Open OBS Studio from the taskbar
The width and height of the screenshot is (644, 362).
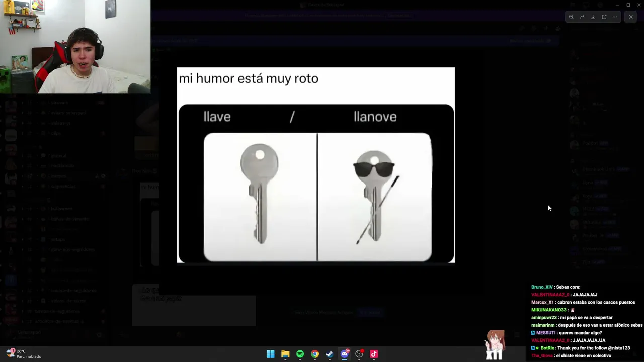tap(359, 354)
